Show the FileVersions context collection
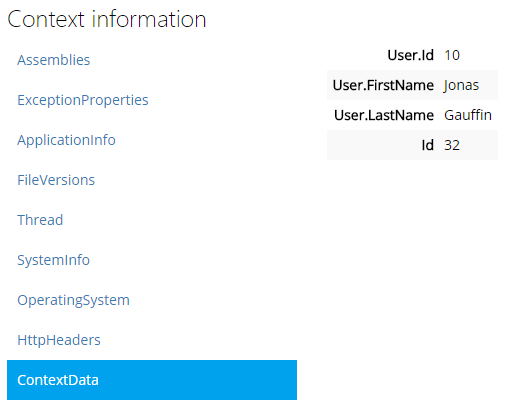 coord(56,180)
